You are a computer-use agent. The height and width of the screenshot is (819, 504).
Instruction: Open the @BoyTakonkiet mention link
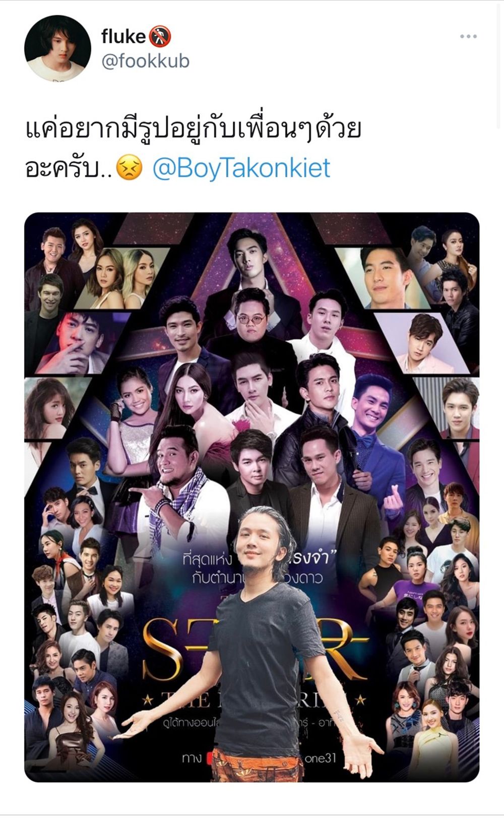tap(241, 168)
